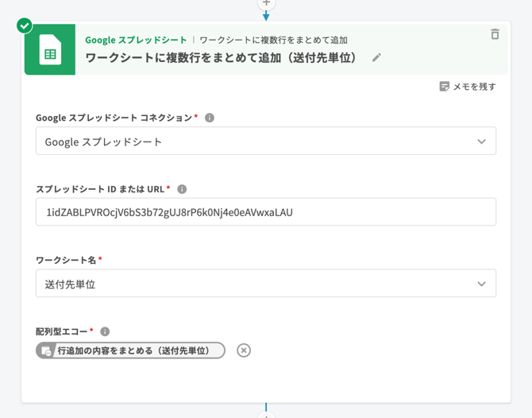Click the pencil icon to rename step

[x=377, y=57]
